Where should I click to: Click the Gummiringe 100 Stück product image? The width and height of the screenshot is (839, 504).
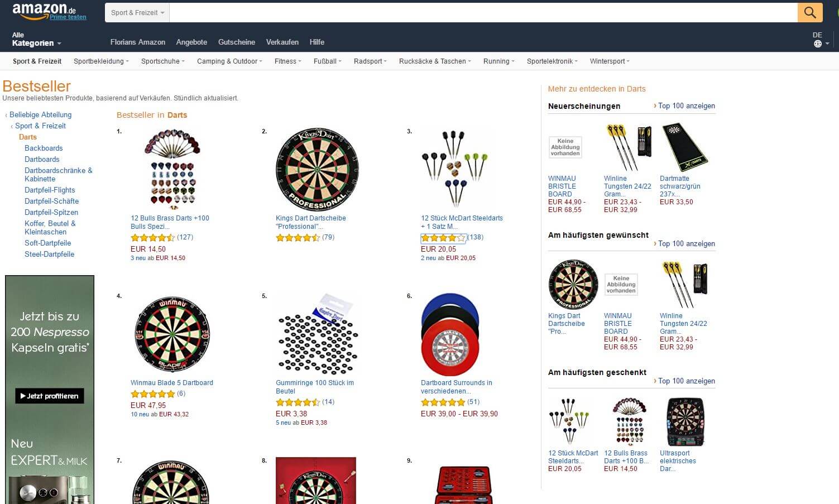coord(317,334)
